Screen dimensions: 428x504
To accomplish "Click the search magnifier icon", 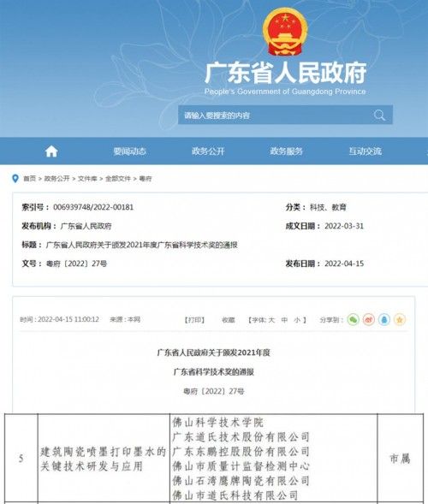I will pyautogui.click(x=379, y=115).
